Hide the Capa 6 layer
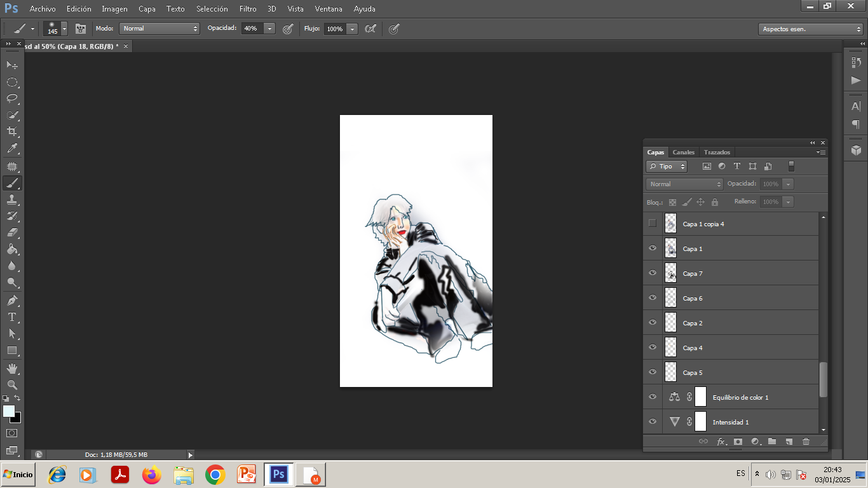The width and height of the screenshot is (868, 488). [652, 297]
